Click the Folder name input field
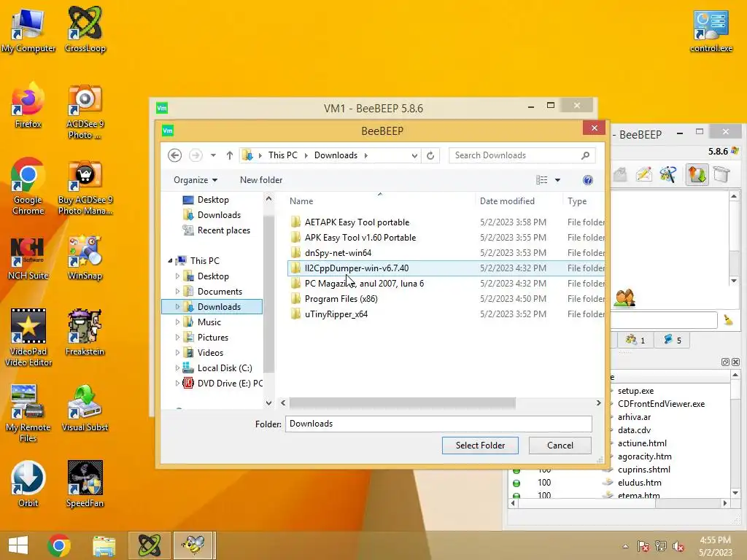Viewport: 747px width, 560px height. coord(438,424)
